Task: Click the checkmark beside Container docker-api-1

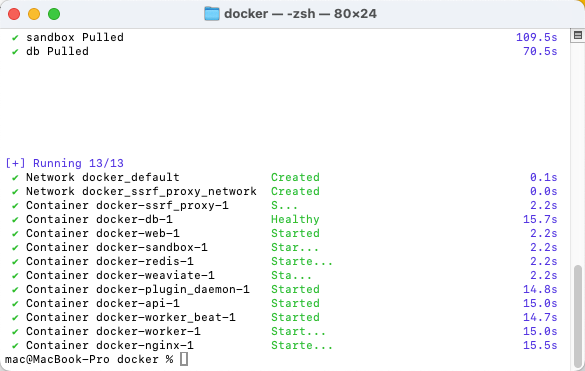Action: (15, 303)
